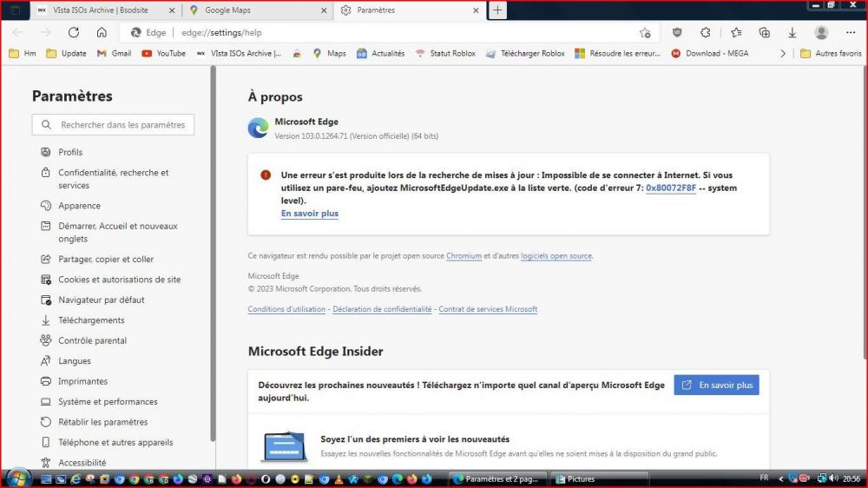Open the Hm favorites folder

[23, 53]
